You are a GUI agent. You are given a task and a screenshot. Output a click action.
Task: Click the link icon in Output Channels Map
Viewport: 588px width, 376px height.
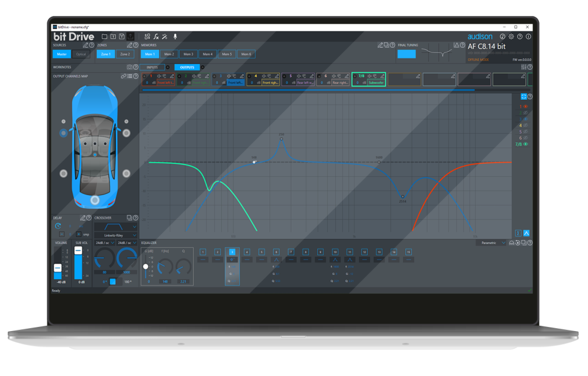[123, 76]
